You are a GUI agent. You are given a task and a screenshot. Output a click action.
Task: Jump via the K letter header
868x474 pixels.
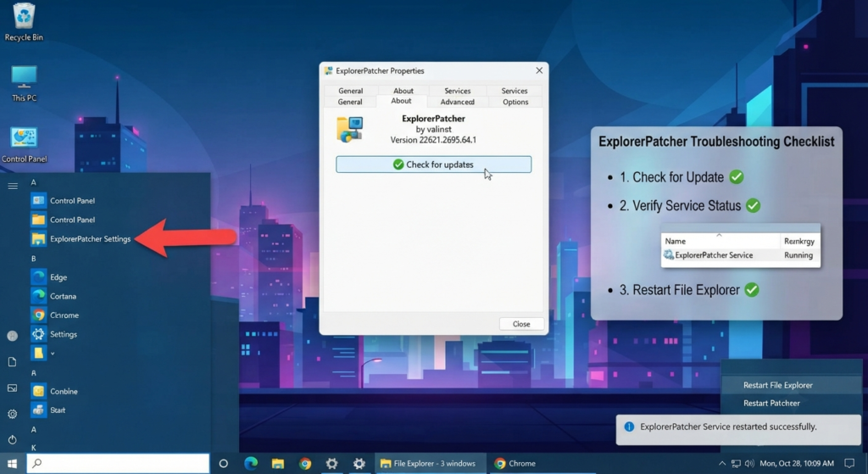coord(33,448)
